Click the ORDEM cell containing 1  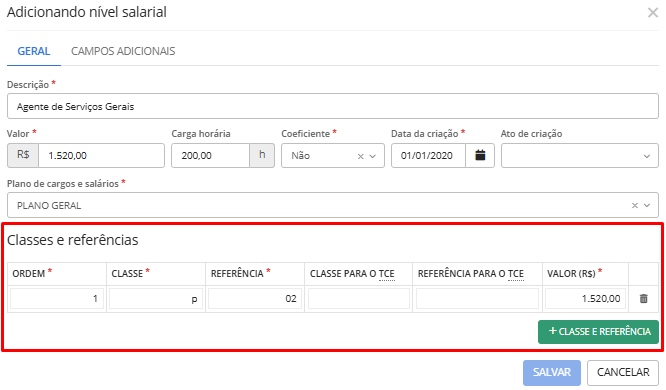[x=57, y=299]
